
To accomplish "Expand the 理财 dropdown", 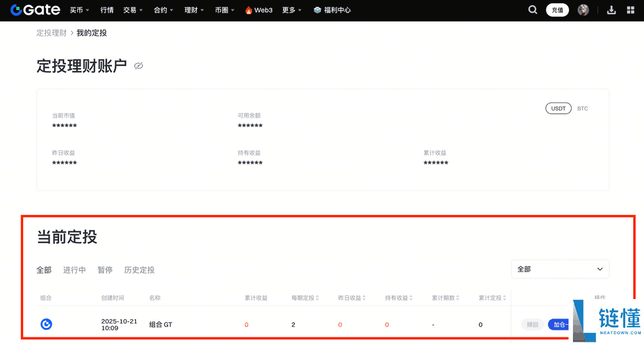I will click(194, 10).
